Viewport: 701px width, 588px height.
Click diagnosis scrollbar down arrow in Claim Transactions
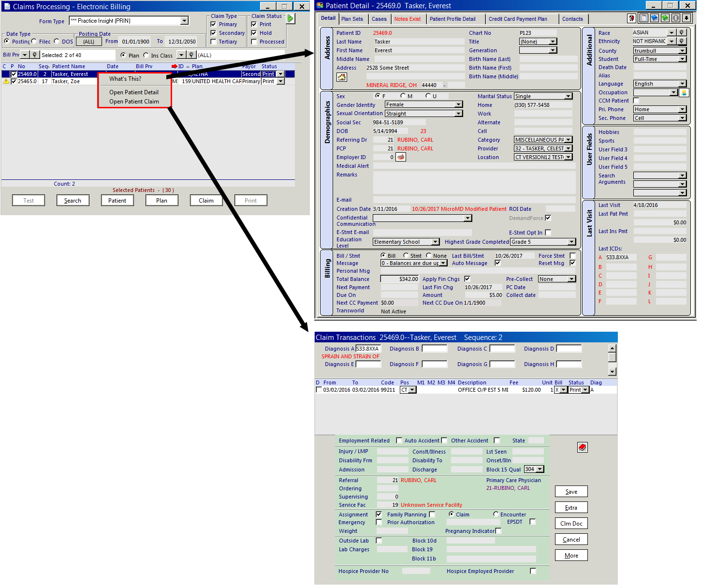[x=612, y=371]
